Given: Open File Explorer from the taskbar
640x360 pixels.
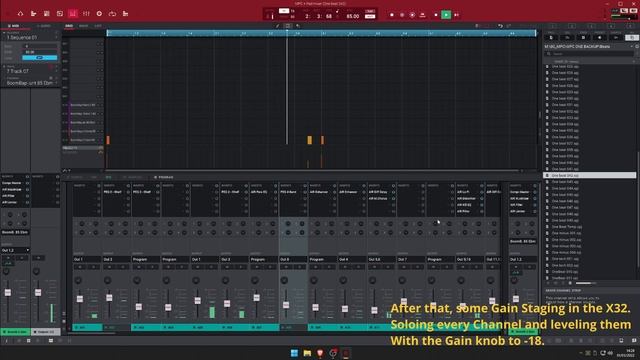Looking at the screenshot, I should (307, 353).
